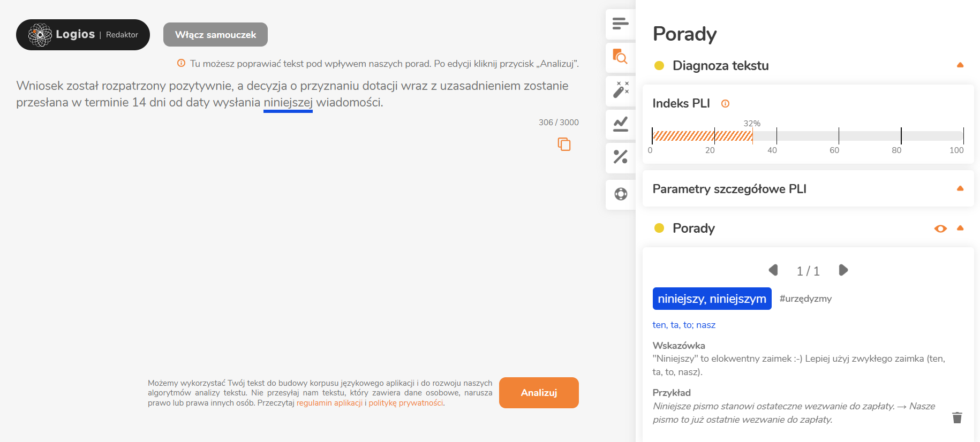
Task: Toggle visibility of Porady with the eye icon
Action: click(940, 228)
